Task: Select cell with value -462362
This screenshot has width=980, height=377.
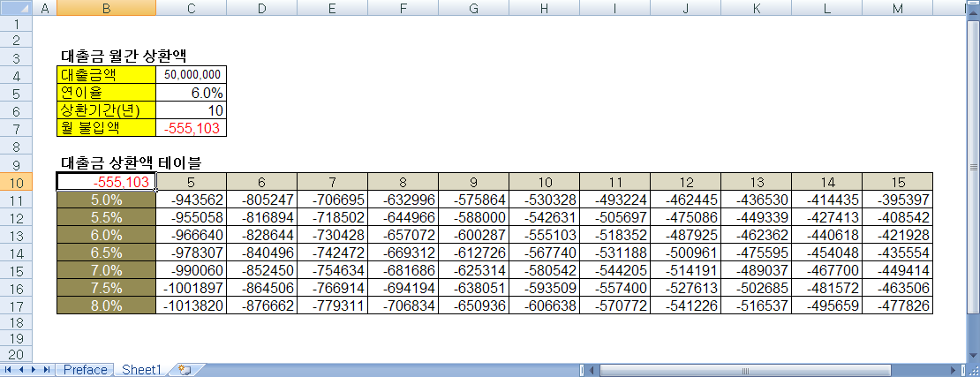Action: 757,235
